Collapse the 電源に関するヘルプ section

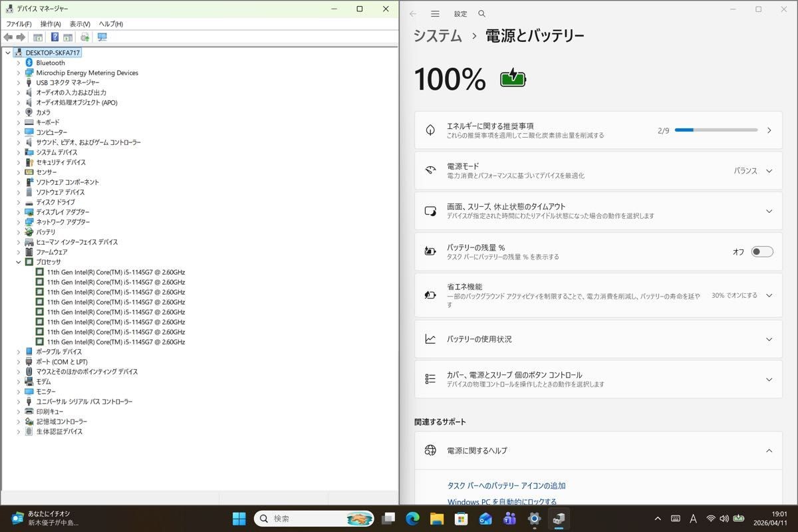pos(769,450)
